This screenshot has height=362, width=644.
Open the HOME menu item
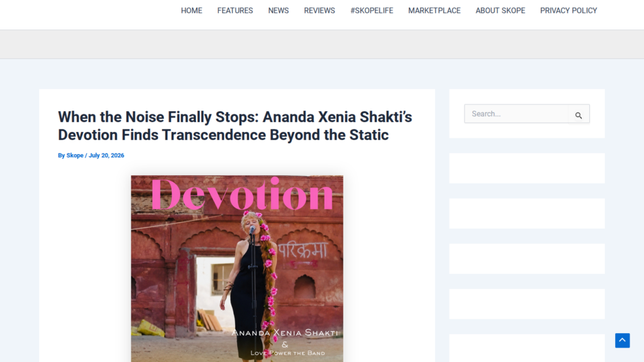(x=191, y=11)
